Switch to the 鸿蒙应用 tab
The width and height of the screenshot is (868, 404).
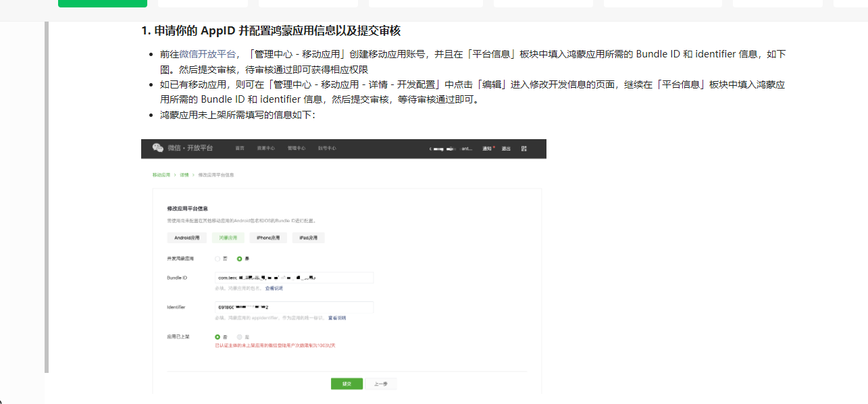tap(228, 238)
